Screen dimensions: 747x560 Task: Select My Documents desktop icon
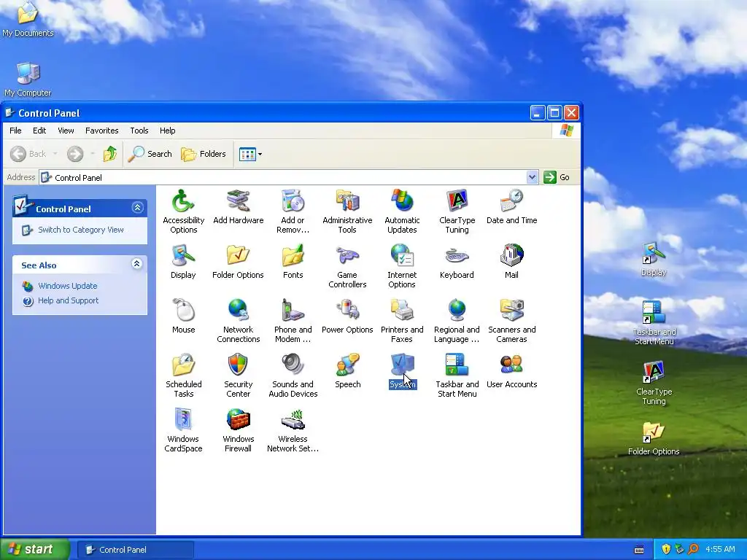[28, 19]
